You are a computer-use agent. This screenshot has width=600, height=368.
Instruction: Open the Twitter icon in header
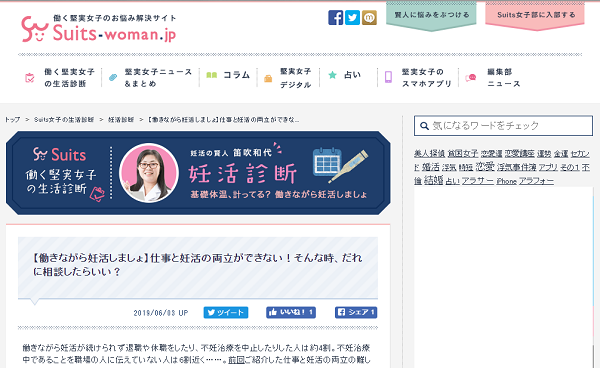pyautogui.click(x=352, y=18)
